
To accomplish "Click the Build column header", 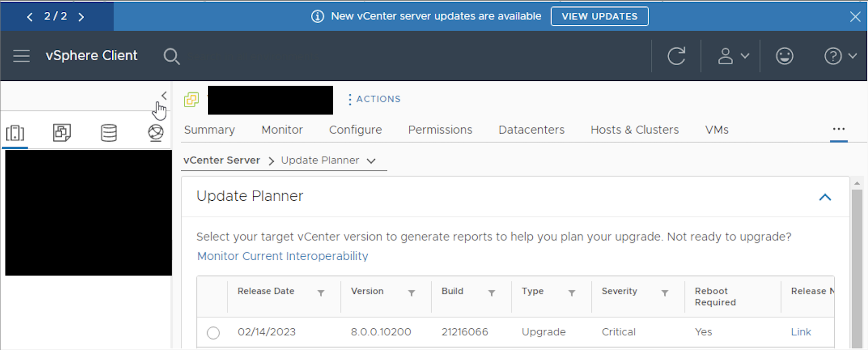I will click(452, 291).
